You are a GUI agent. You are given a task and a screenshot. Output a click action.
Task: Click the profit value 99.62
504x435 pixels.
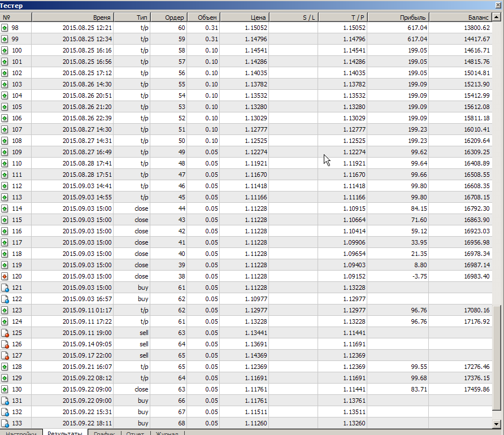click(419, 153)
